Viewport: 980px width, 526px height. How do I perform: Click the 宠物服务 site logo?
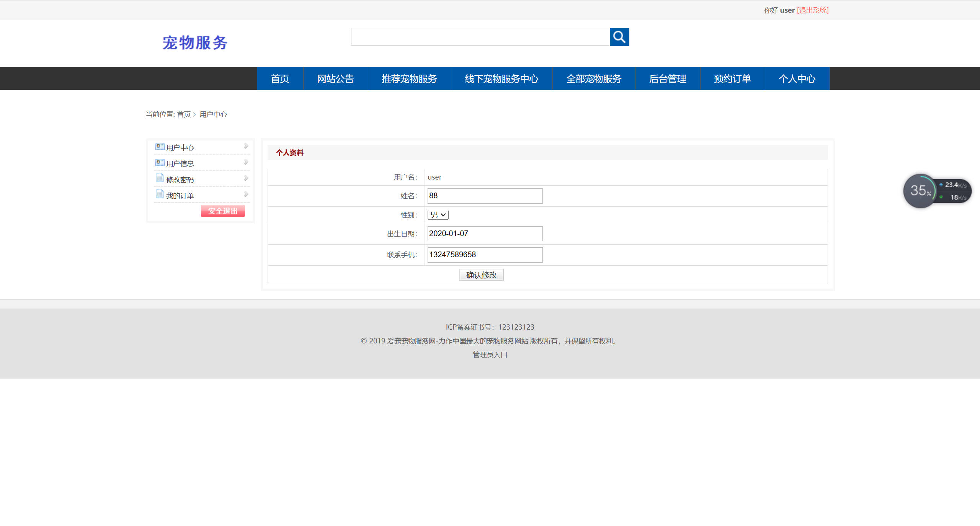tap(194, 43)
